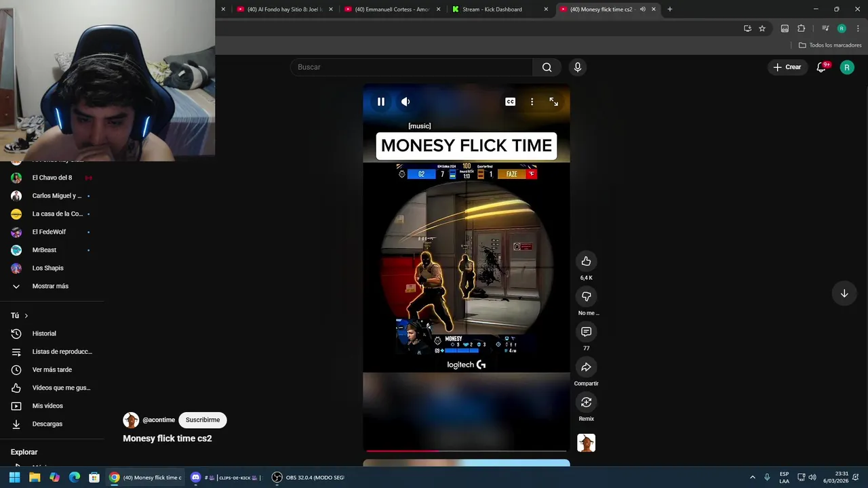
Task: Close the Kick Dashboard tab
Action: 546,9
